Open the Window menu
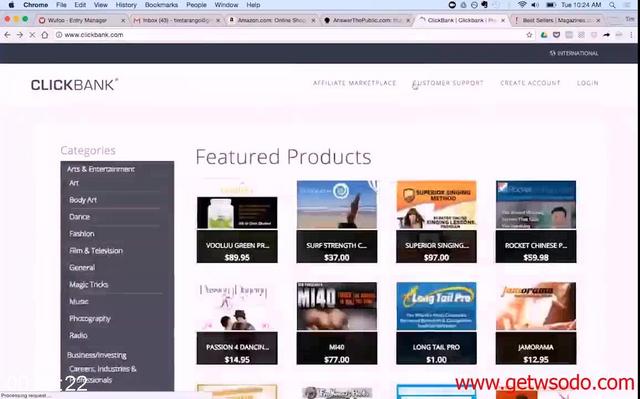The image size is (640, 399). 226,5
